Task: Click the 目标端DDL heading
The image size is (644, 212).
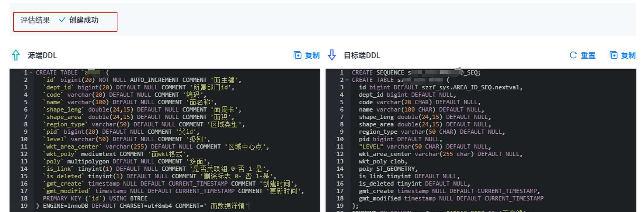Action: tap(362, 55)
